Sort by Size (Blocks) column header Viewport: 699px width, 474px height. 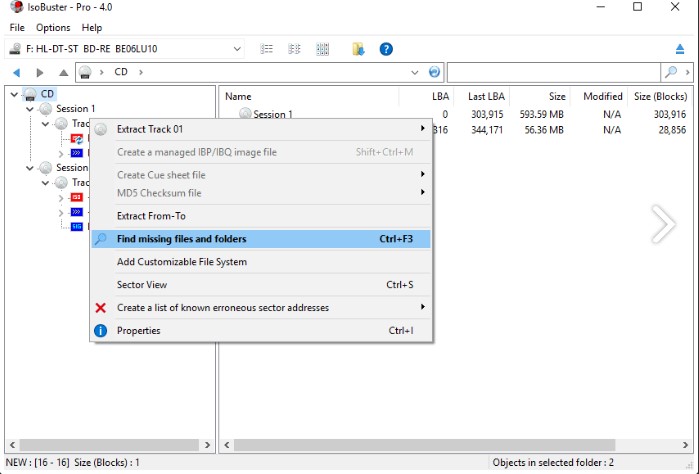point(660,96)
